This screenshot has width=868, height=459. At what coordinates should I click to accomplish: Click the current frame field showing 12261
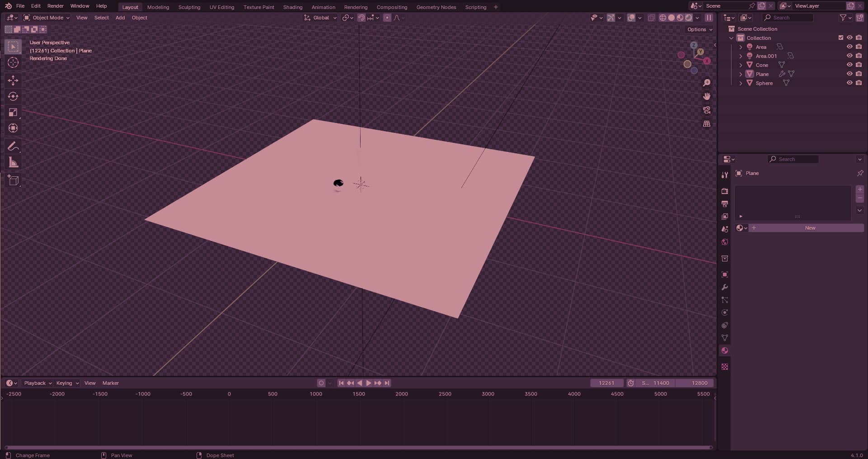click(x=606, y=383)
